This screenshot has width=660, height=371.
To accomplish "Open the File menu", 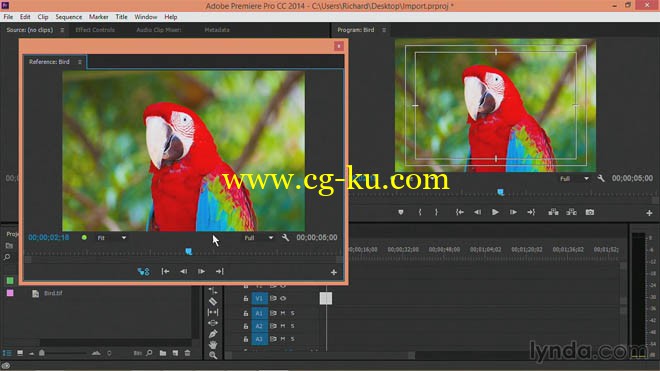I will (x=8, y=17).
